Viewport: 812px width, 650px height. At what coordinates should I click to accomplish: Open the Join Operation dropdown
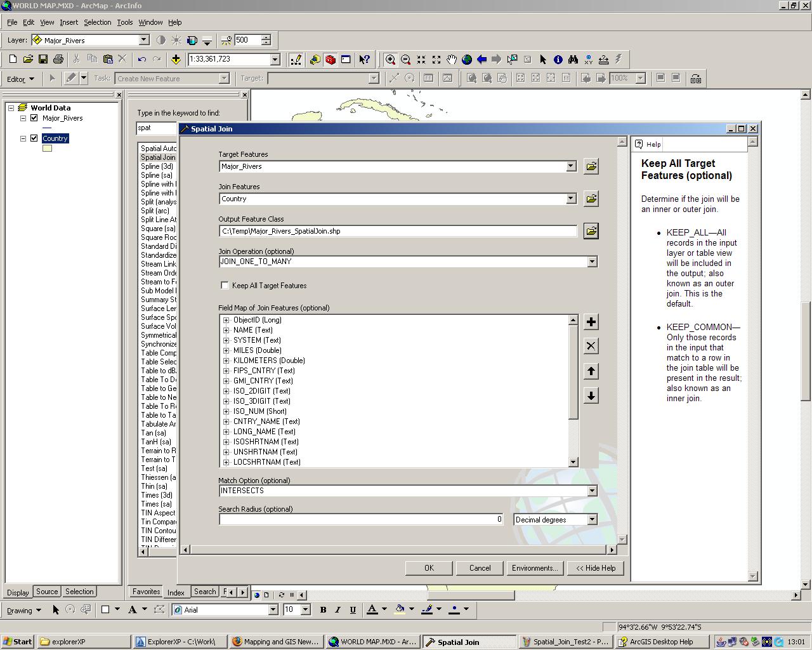click(x=592, y=262)
